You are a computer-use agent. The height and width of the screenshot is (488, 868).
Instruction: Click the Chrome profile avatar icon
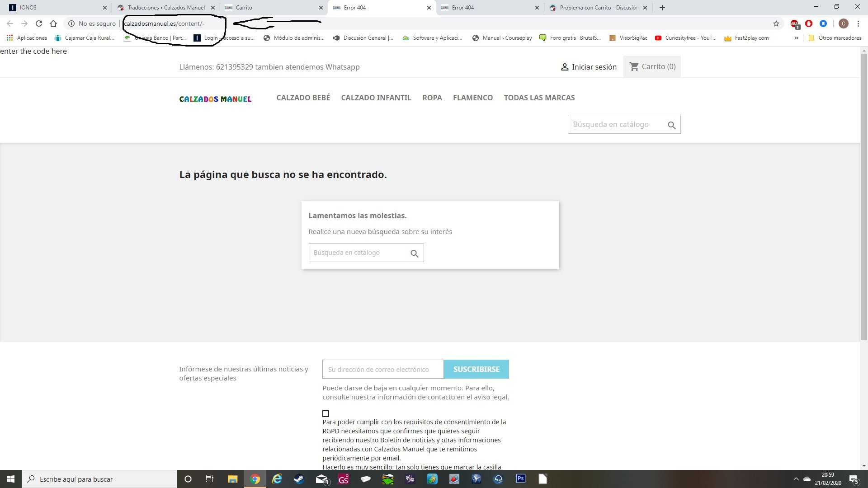point(843,23)
